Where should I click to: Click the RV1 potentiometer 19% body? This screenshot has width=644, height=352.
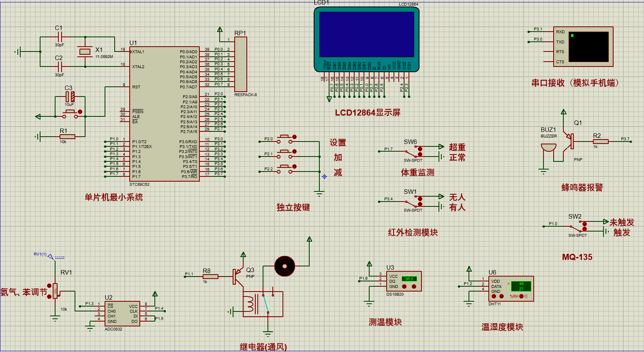coord(56,291)
